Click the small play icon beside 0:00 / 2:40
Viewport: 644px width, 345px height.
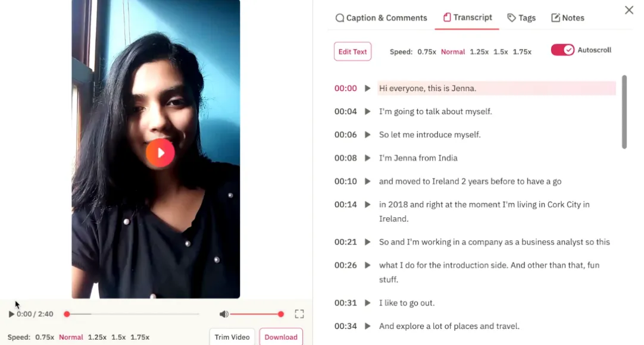[x=11, y=314]
